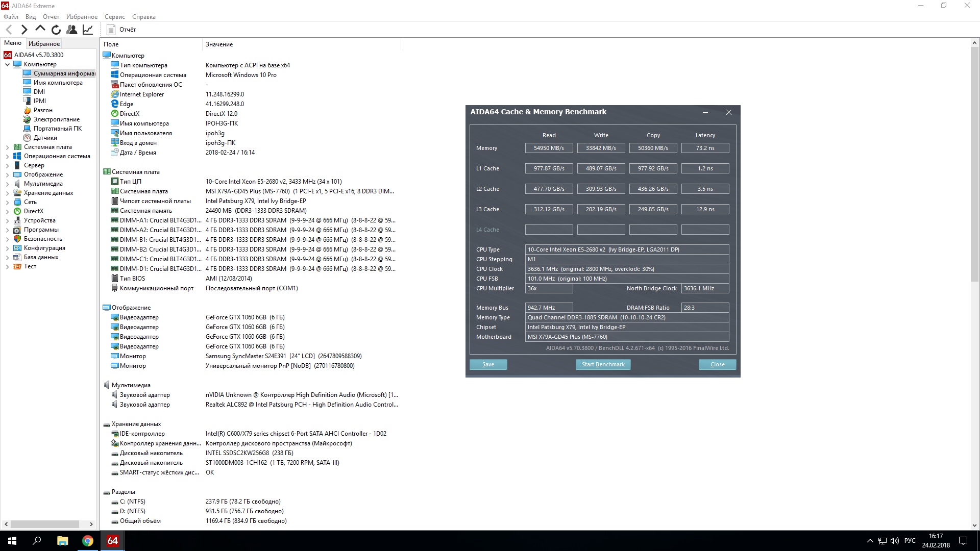Open the Отчёт report icon
The width and height of the screenshot is (980, 551).
(x=111, y=30)
